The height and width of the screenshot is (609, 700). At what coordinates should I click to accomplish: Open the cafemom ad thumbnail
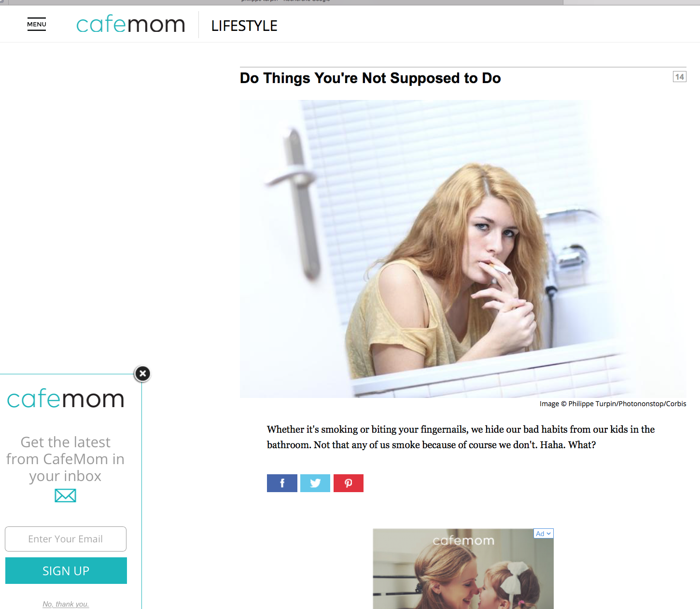pos(463,569)
